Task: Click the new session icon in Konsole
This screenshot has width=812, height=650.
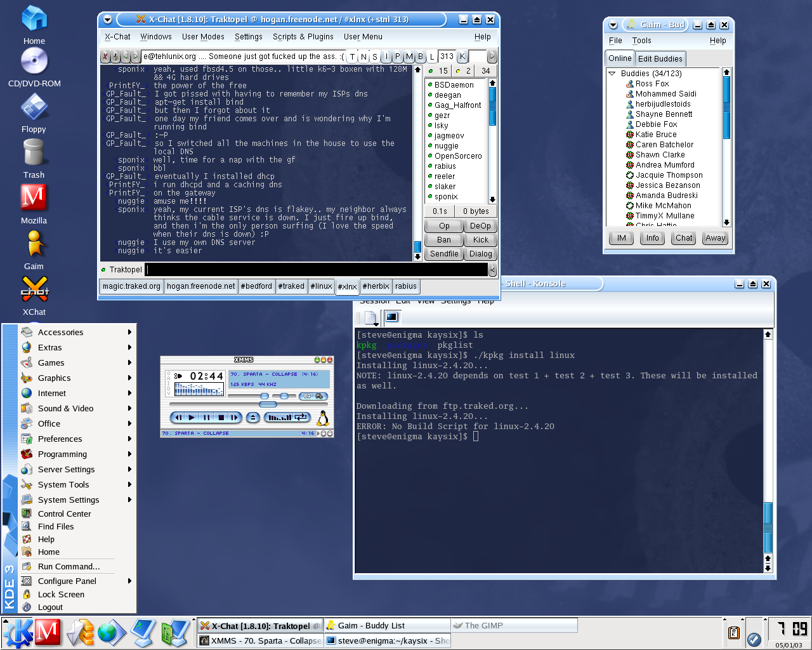Action: pos(370,317)
